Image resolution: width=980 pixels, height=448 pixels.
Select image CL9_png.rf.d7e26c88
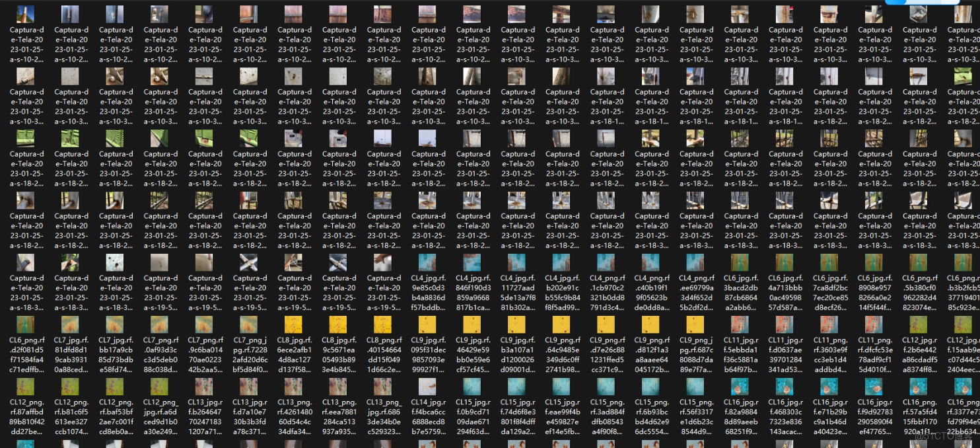click(x=606, y=325)
